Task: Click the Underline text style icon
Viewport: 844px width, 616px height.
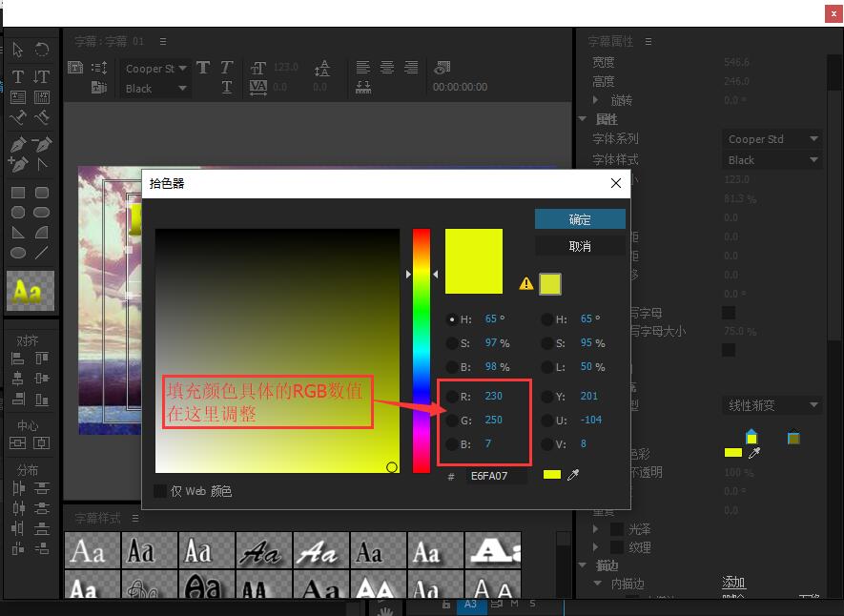Action: [x=227, y=87]
